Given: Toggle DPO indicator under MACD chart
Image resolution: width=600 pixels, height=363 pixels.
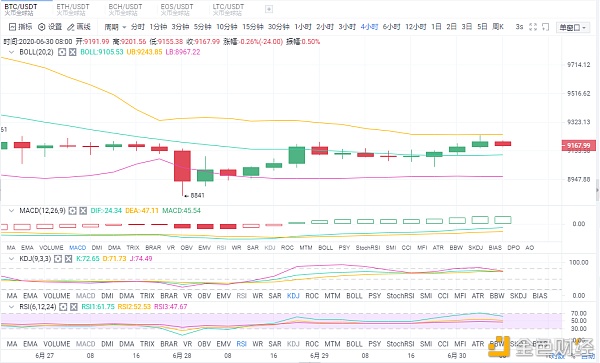Looking at the screenshot, I should click(514, 248).
